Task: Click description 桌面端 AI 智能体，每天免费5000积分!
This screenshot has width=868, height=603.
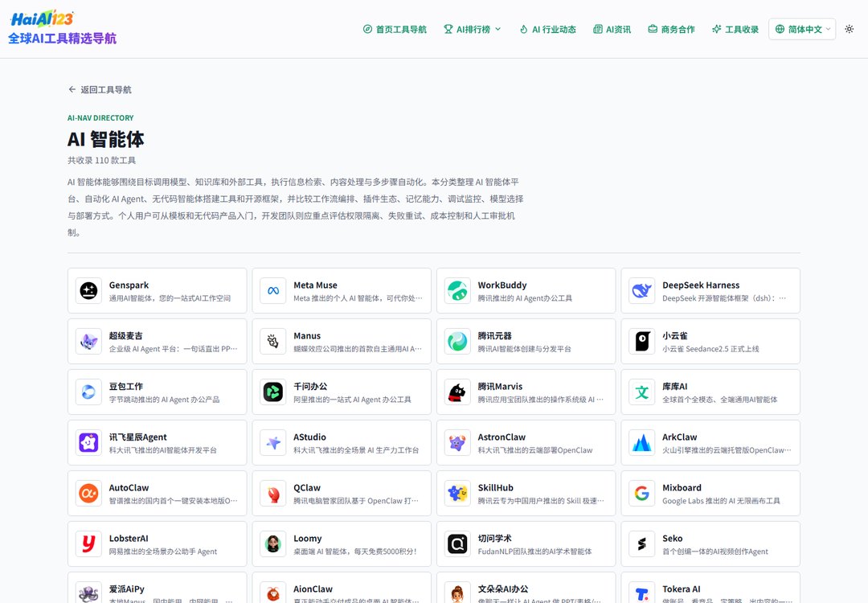Action: point(355,552)
